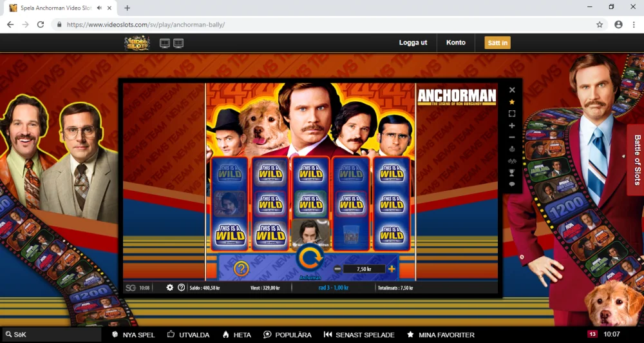Viewport: 644px width, 343px height.
Task: Open the Chrome profile icon
Action: click(618, 24)
